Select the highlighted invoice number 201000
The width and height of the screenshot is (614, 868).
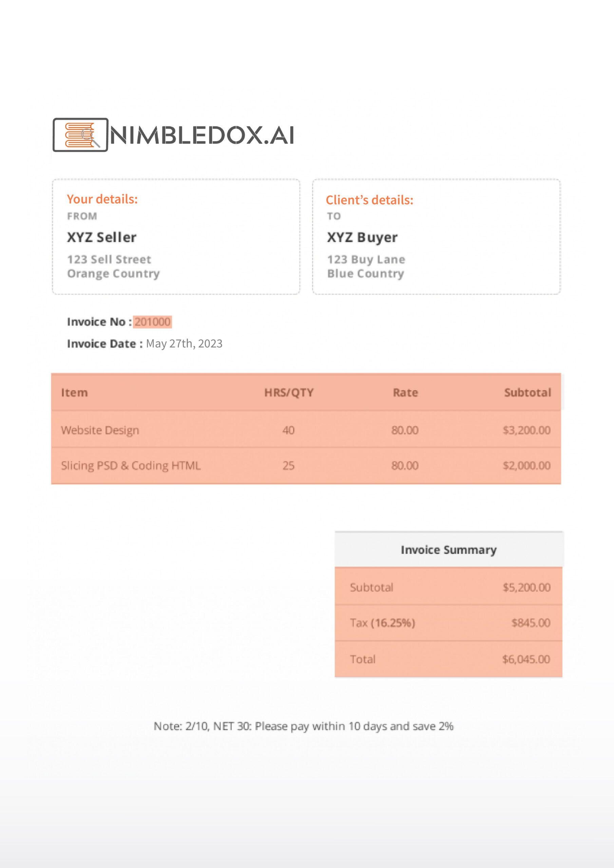pyautogui.click(x=152, y=322)
